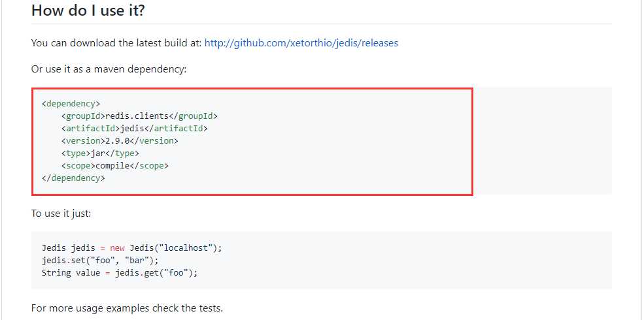Click the "You can download the latest build" text

point(116,43)
